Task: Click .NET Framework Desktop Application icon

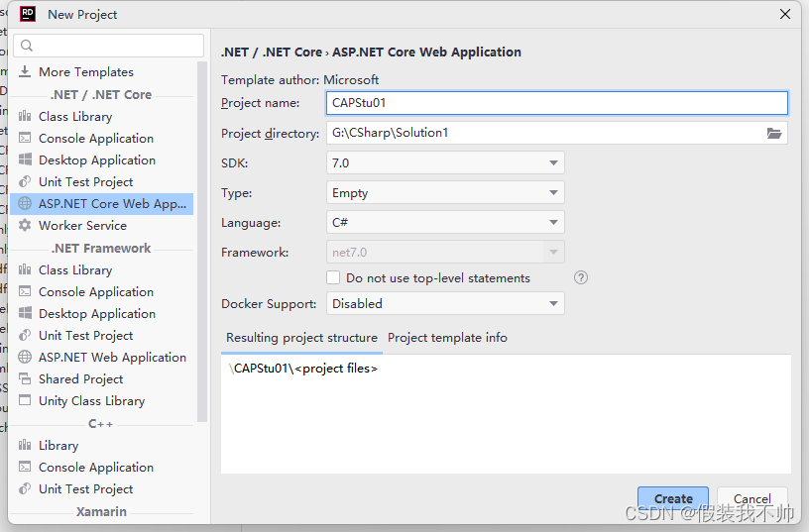Action: pyautogui.click(x=25, y=313)
